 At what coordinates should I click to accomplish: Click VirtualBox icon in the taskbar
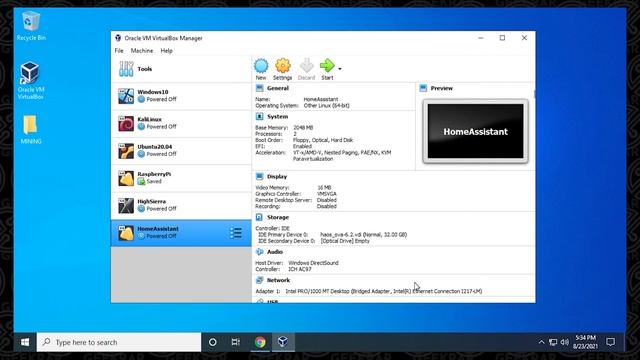click(x=283, y=342)
